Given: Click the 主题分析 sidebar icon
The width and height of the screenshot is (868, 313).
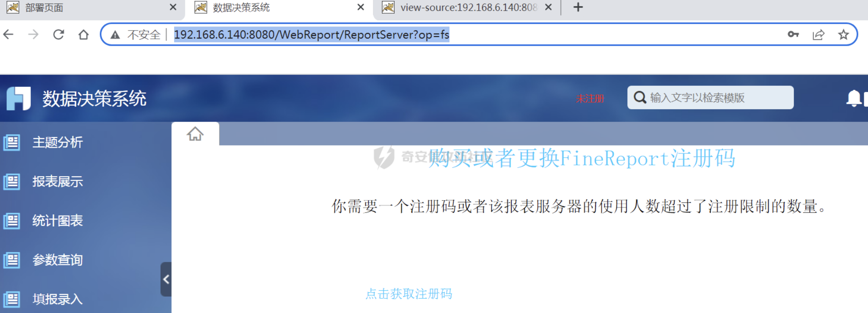Looking at the screenshot, I should [x=12, y=143].
